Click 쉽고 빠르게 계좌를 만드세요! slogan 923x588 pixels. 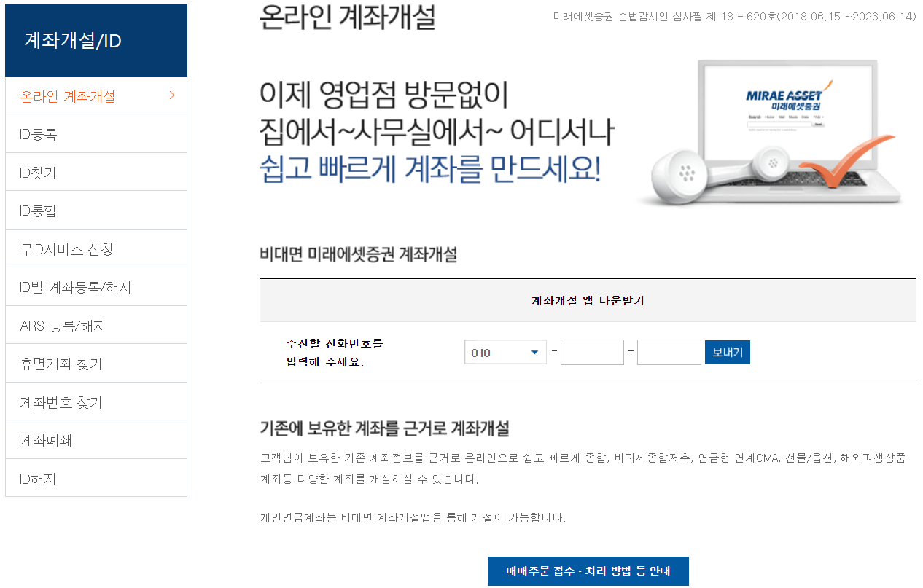click(x=430, y=170)
